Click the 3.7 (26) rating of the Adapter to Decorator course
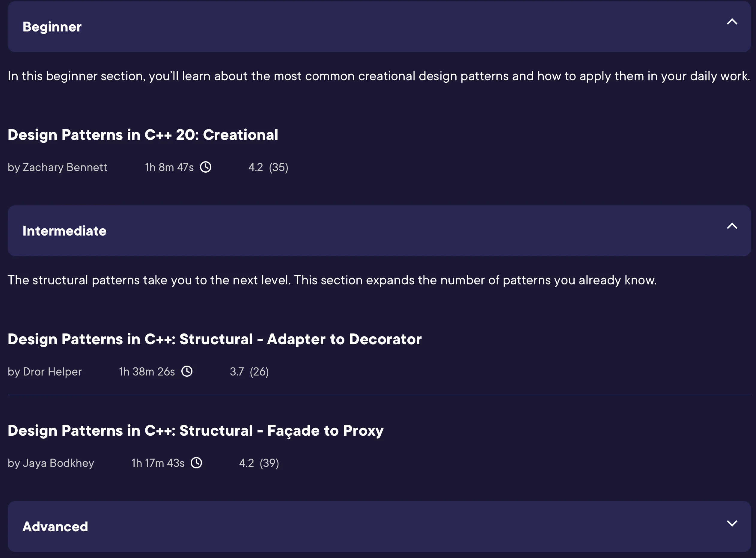 [x=249, y=372]
